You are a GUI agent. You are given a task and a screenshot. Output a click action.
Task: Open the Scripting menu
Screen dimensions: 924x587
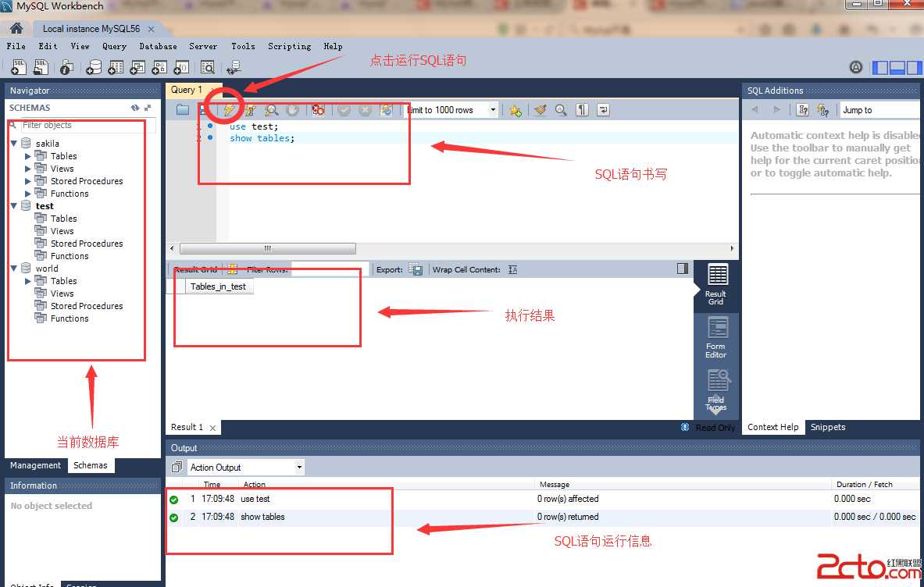point(289,46)
